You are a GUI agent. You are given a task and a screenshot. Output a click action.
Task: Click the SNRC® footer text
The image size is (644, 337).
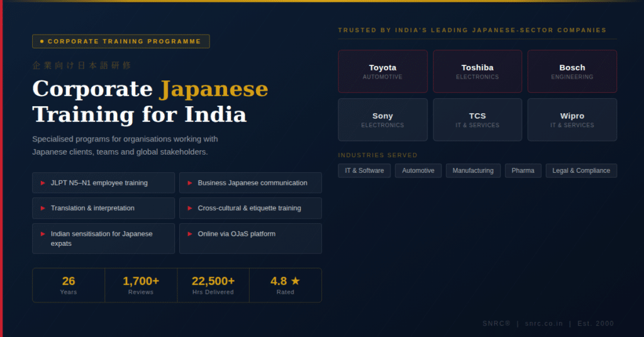(497, 323)
